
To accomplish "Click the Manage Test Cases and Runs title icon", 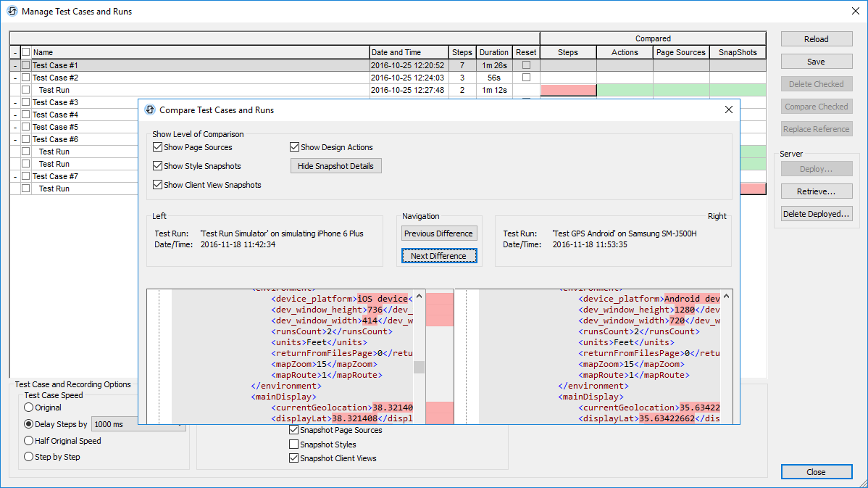I will pyautogui.click(x=12, y=11).
